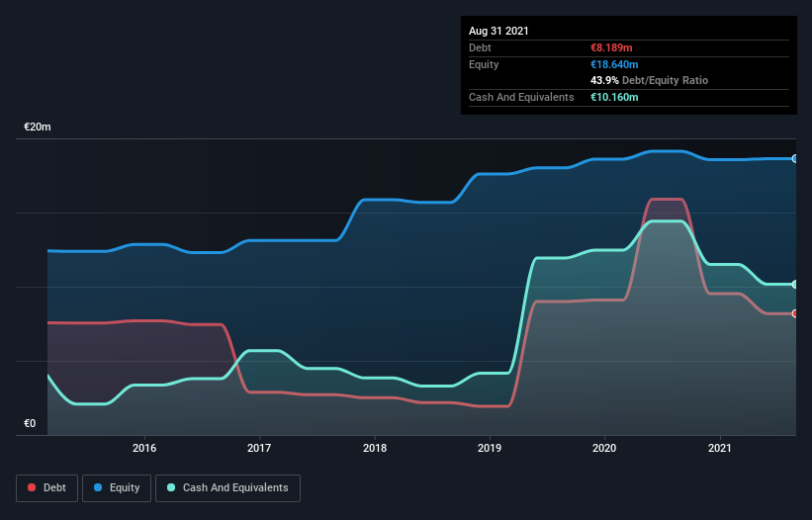
Task: Click the 2019 x-axis label
Action: click(x=490, y=448)
